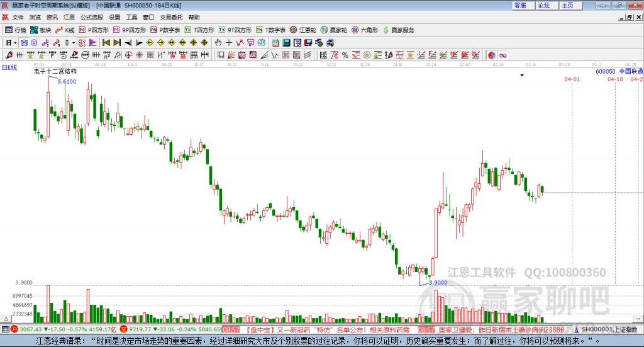Open the 窗口 menu
This screenshot has width=644, height=347.
148,17
